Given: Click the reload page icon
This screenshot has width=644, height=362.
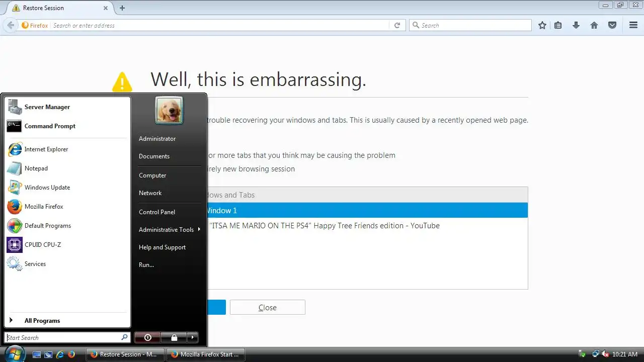Looking at the screenshot, I should point(397,25).
